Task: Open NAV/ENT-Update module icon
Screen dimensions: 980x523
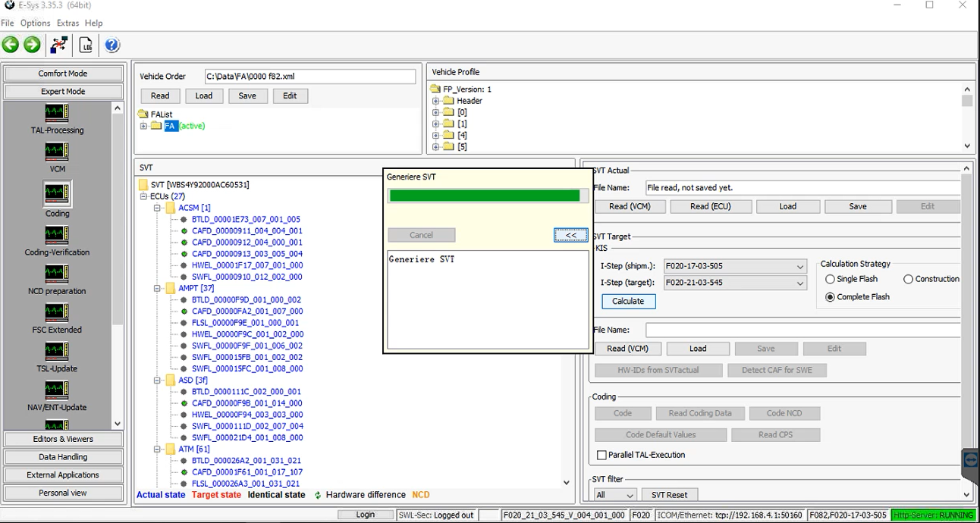Action: click(x=57, y=390)
